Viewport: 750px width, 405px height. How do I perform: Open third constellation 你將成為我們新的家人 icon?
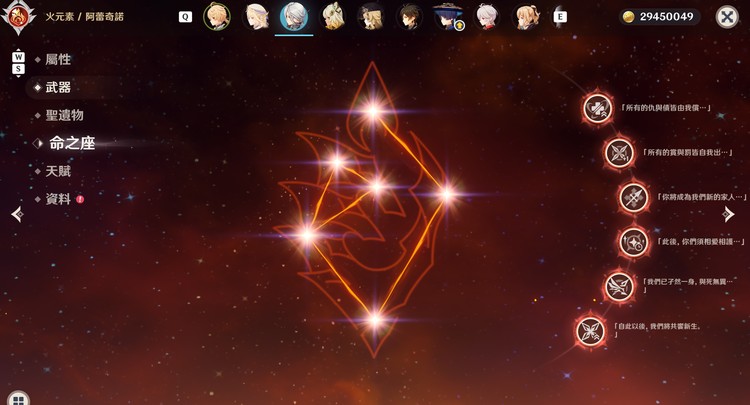pyautogui.click(x=634, y=197)
